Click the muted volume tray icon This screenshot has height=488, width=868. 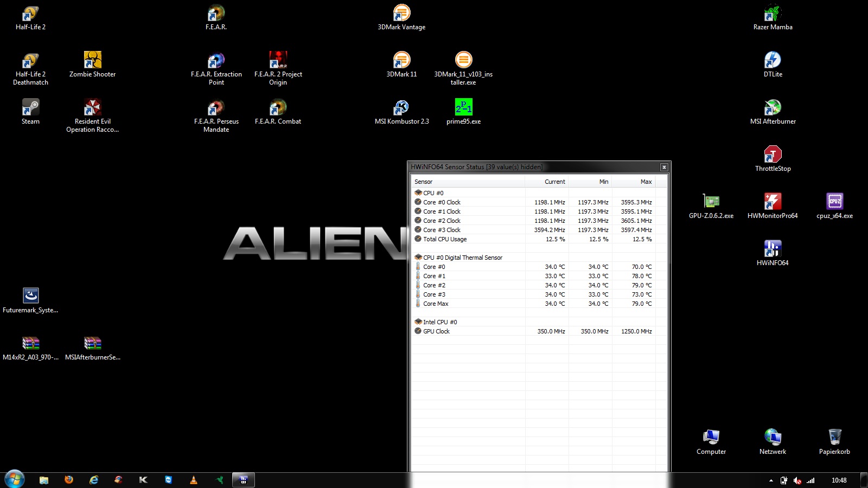coord(797,480)
